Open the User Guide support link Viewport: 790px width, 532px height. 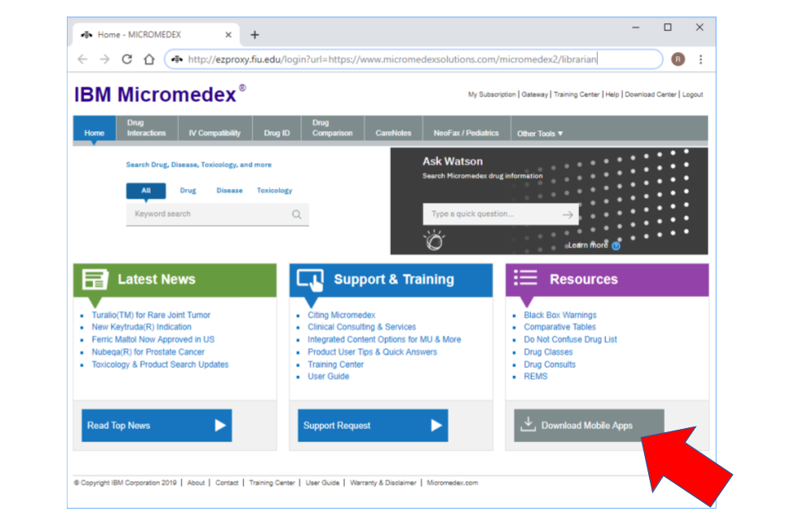click(328, 376)
